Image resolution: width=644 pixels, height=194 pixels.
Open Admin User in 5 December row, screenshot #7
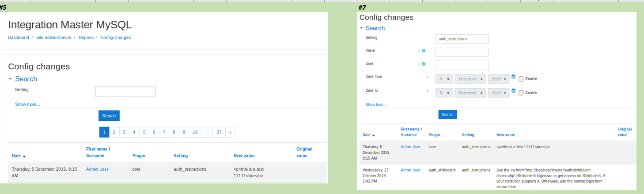tap(410, 146)
